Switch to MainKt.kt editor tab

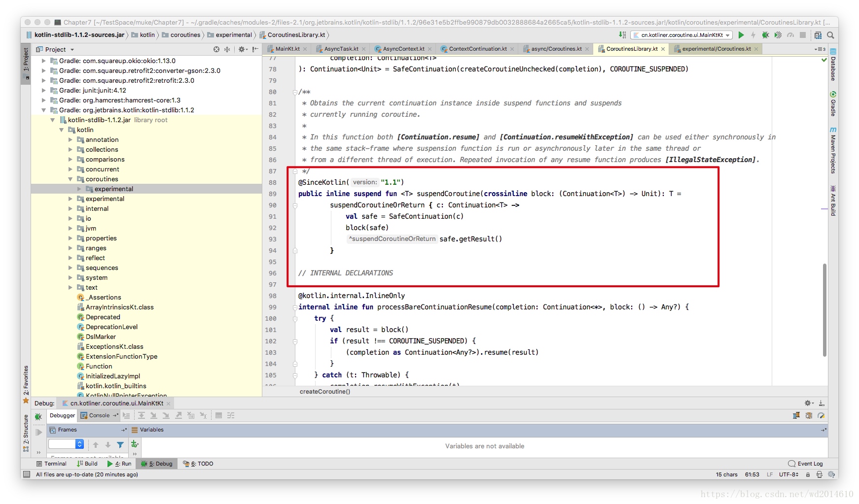click(x=287, y=49)
